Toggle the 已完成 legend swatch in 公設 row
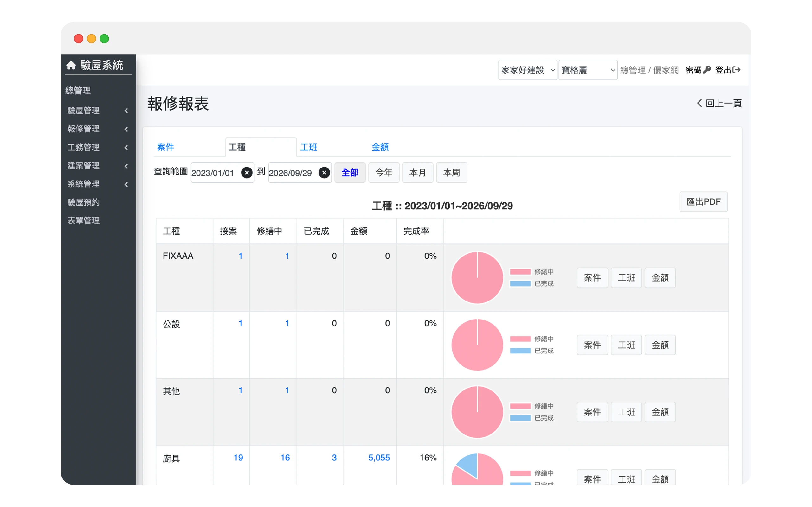 coord(520,351)
